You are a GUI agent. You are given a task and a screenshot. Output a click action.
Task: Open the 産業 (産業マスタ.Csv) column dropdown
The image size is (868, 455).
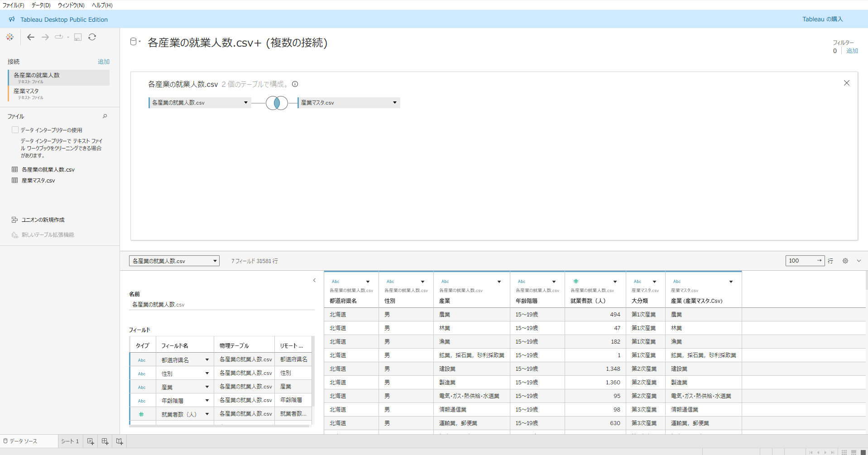[x=731, y=282]
